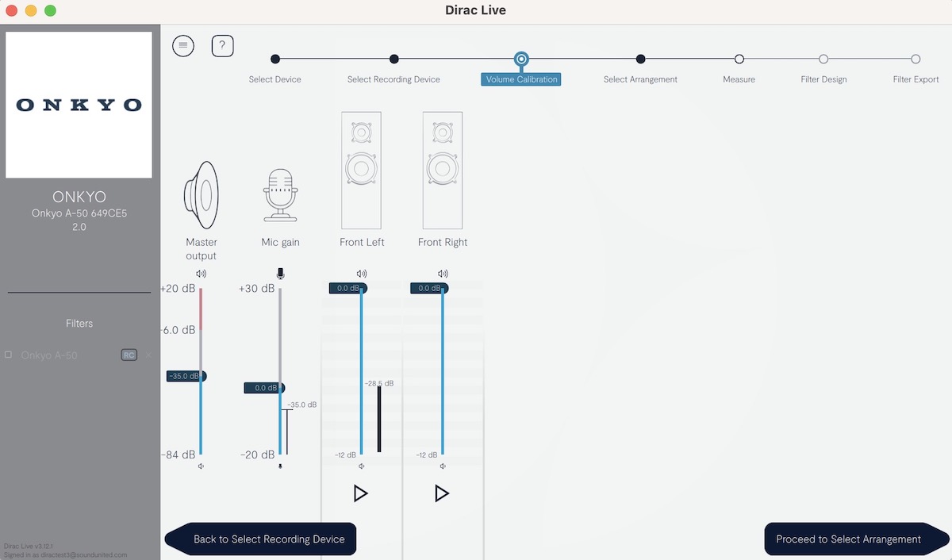Remove the Onkyo A-50 filter with X

[x=148, y=355]
